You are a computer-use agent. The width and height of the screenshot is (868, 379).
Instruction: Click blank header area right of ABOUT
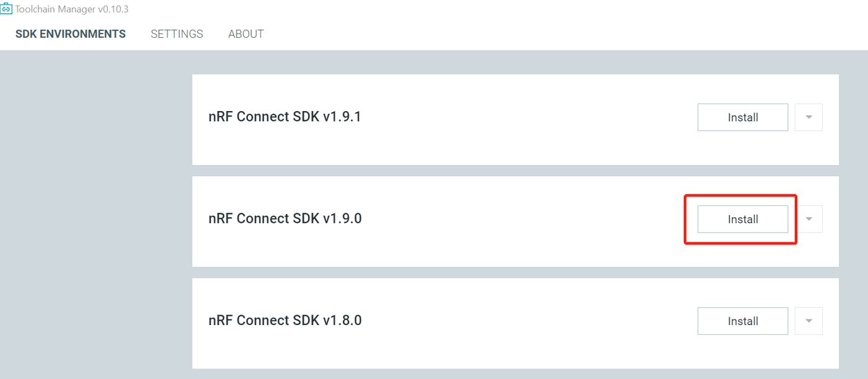click(558, 34)
